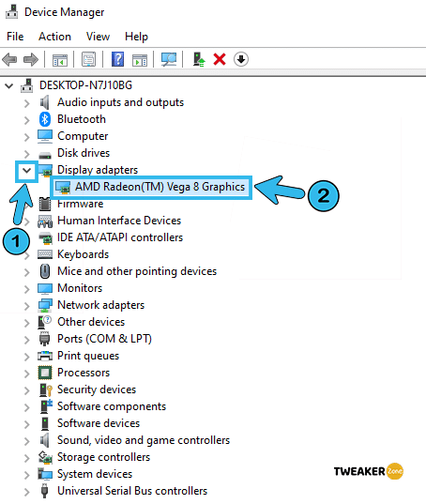
Task: Open the Help menu
Action: point(136,37)
